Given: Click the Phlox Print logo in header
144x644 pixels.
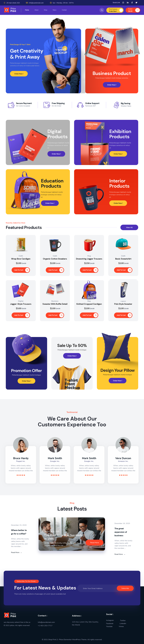Looking at the screenshot, I should pyautogui.click(x=10, y=10).
